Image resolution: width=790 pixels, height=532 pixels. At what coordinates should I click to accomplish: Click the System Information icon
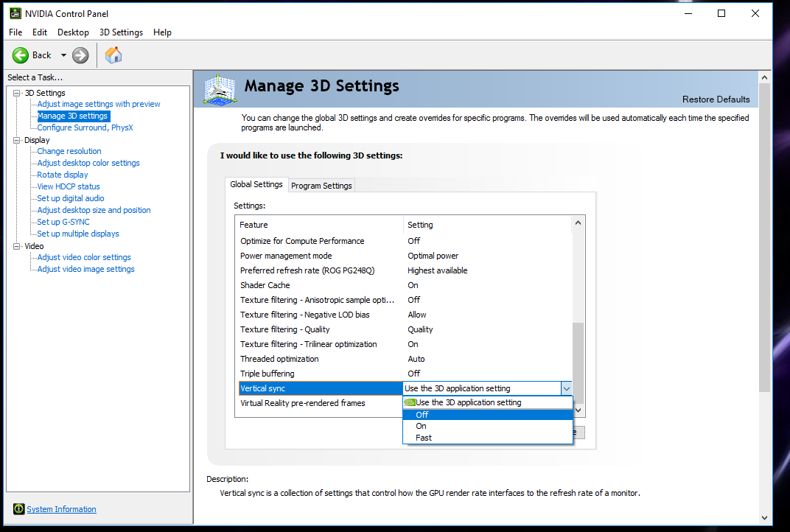(x=18, y=509)
